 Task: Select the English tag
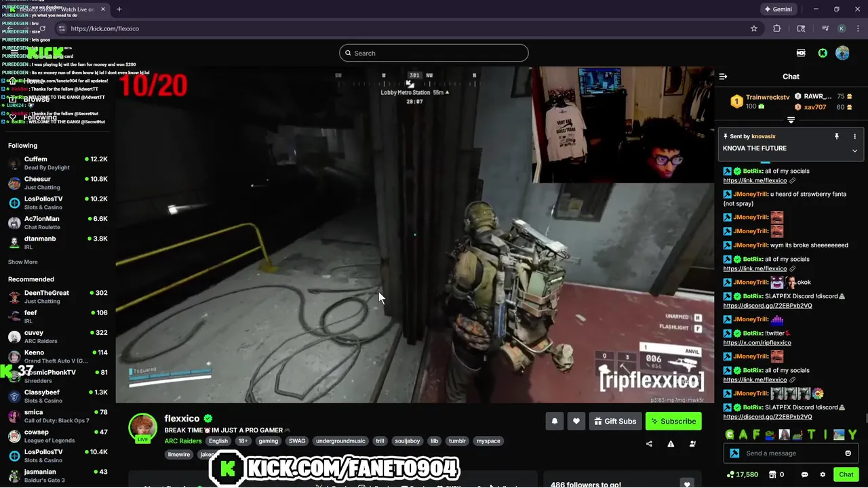pos(218,441)
